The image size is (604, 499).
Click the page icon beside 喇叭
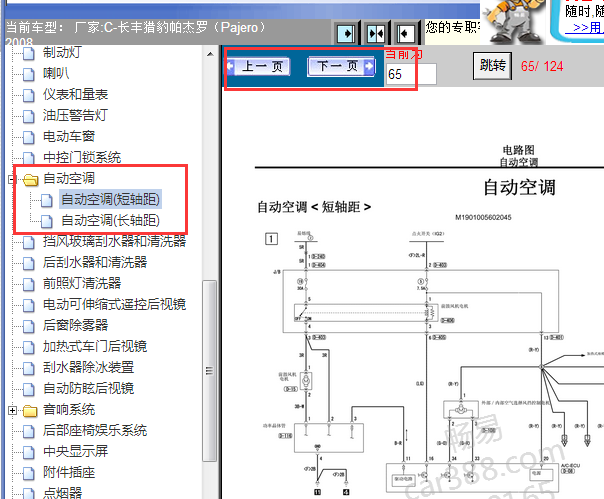(29, 74)
